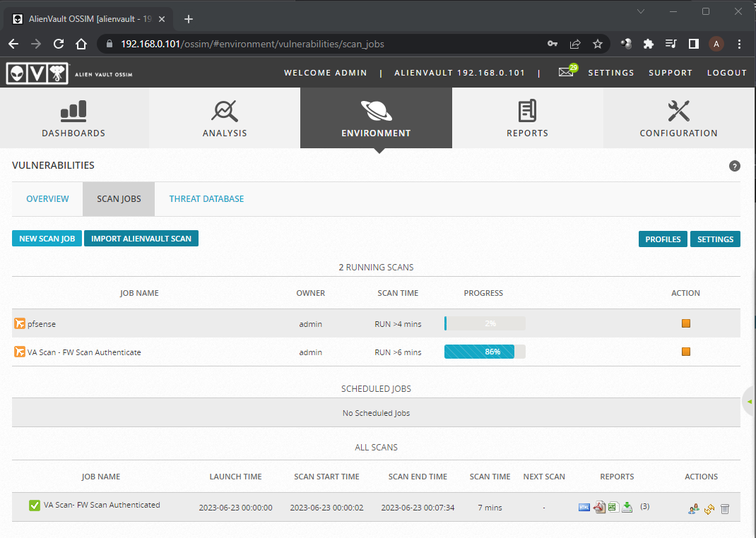
Task: Go back to the previous page
Action: click(x=13, y=44)
